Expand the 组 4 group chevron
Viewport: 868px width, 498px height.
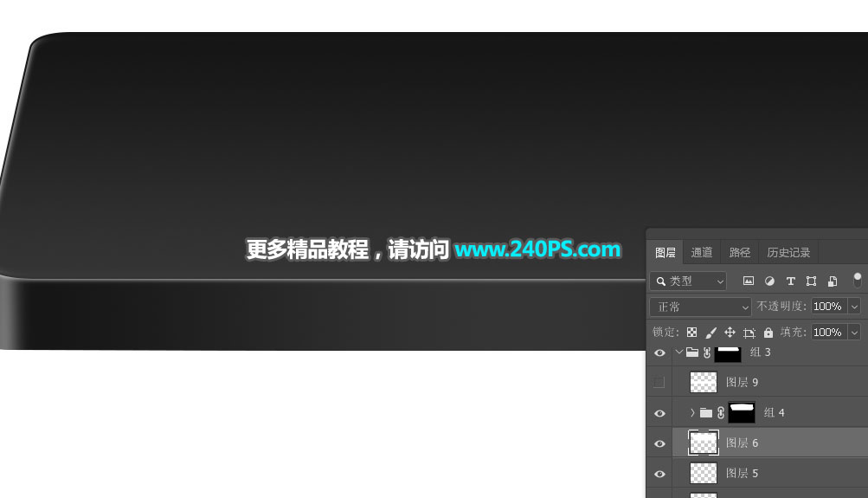click(x=692, y=413)
